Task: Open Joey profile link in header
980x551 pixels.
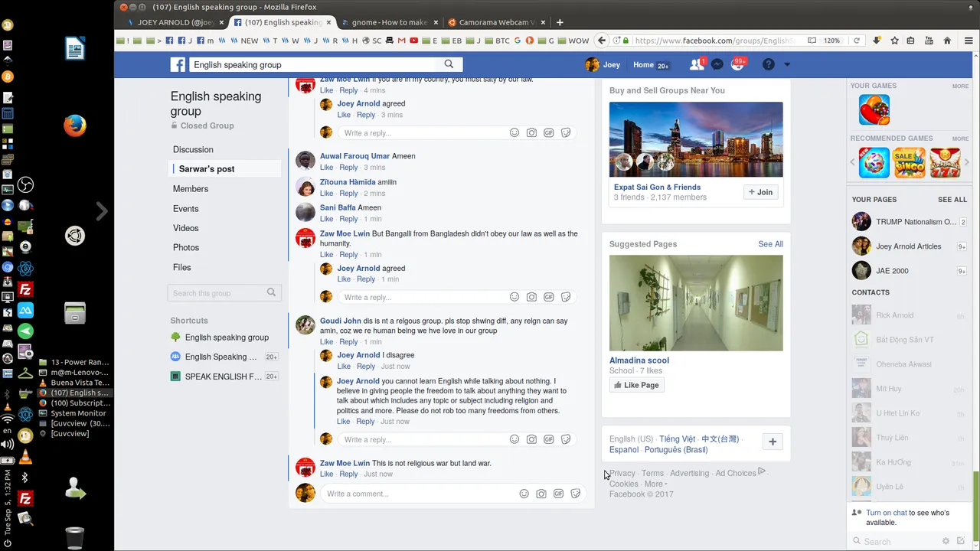Action: (603, 65)
